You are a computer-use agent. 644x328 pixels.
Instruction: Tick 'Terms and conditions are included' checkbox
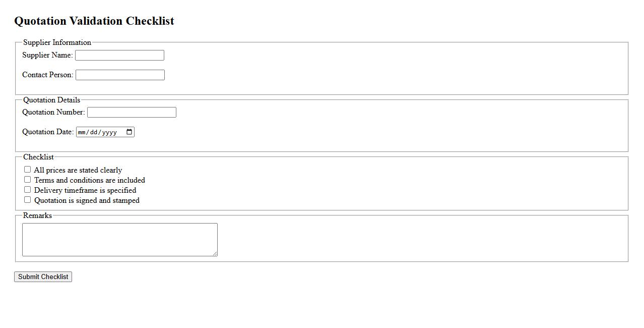28,180
